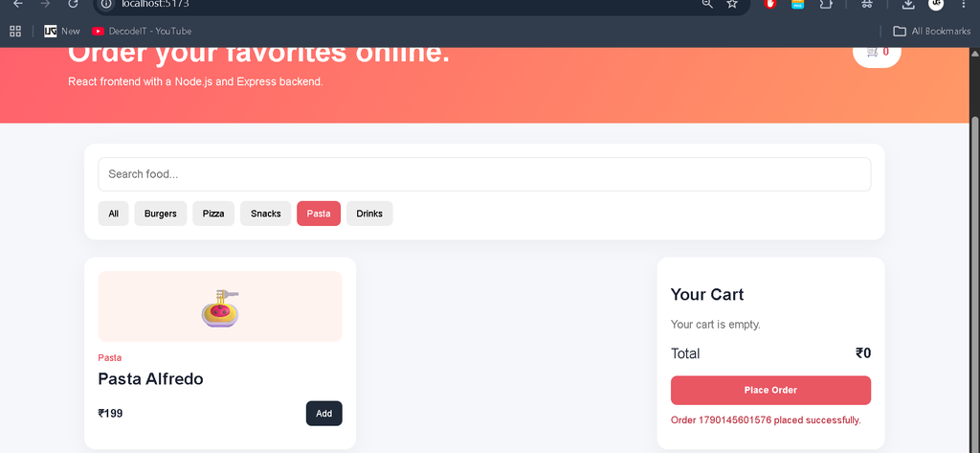Open the red stop-hand ad blocker extension
Screen dimensions: 980x453
click(x=770, y=5)
